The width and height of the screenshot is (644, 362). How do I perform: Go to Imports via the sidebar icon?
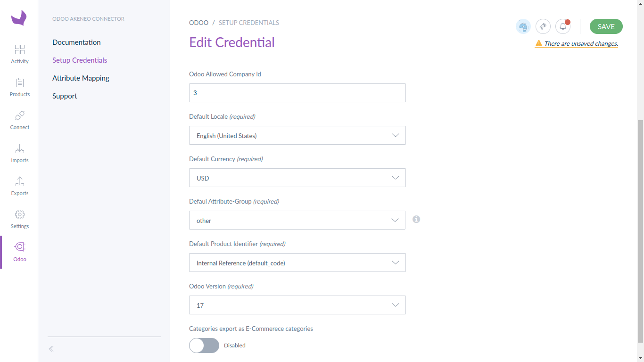coord(19,153)
